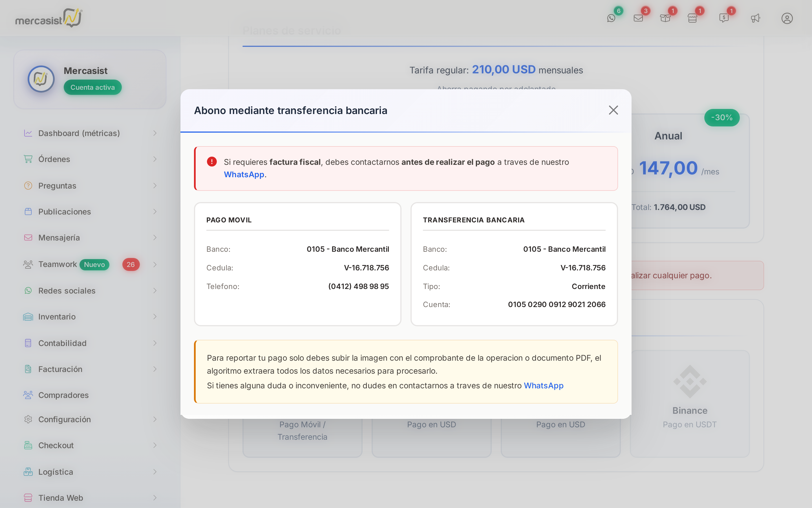Open the store notifications icon in header
Viewport: 812px width, 508px height.
(x=692, y=18)
